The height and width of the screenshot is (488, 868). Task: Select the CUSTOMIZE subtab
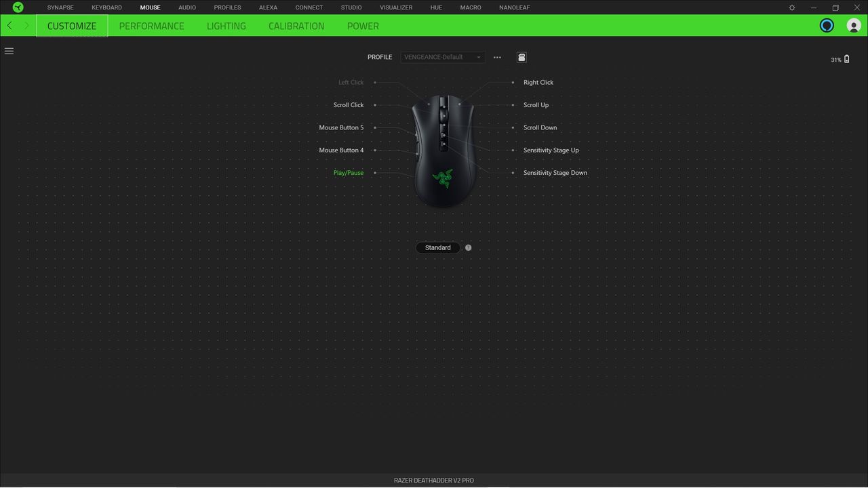click(x=72, y=26)
